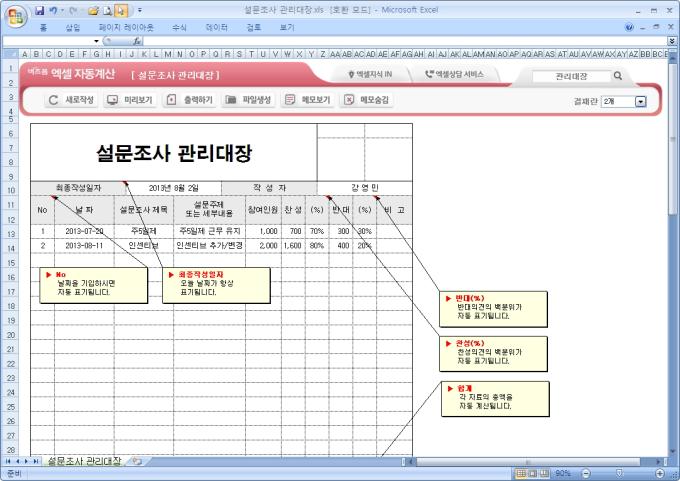
Task: Open the 결재란 2개 dropdown
Action: [641, 101]
